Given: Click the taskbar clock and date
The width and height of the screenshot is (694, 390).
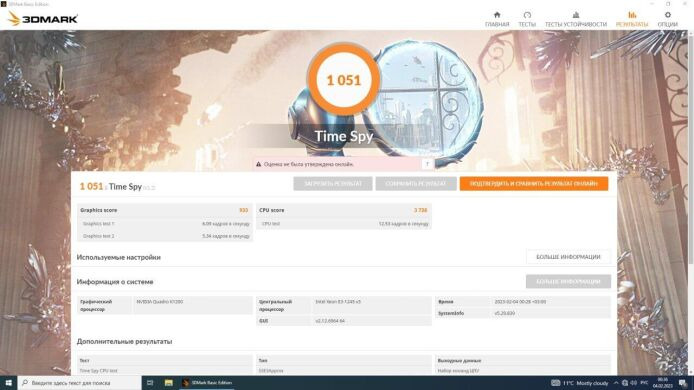Looking at the screenshot, I should [x=663, y=383].
